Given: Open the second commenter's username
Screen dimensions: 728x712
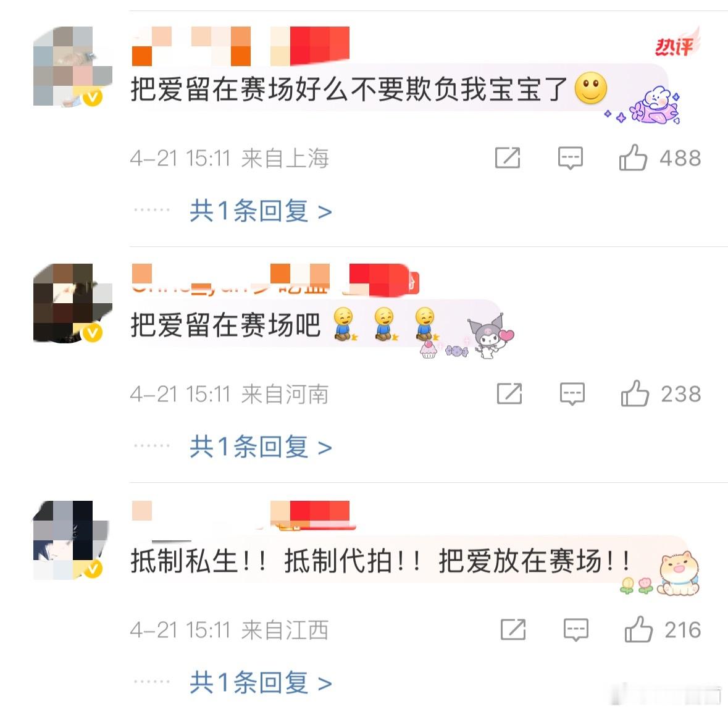Looking at the screenshot, I should [x=275, y=280].
